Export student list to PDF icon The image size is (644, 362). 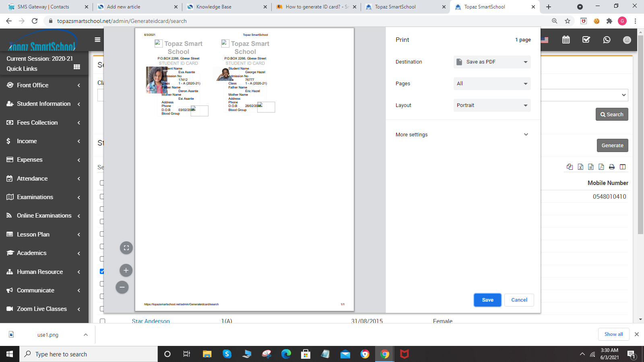(601, 167)
